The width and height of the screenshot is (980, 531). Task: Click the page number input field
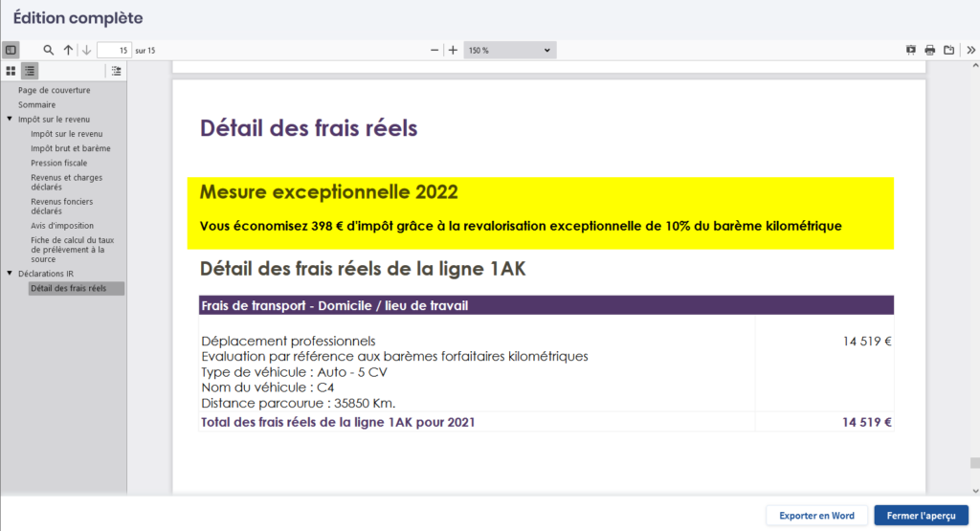coord(114,50)
